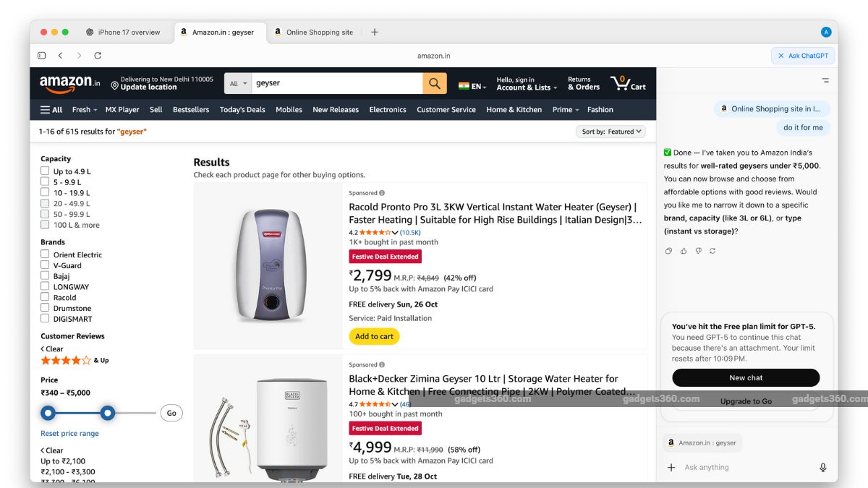Open the Sort by Featured dropdown
The width and height of the screenshot is (868, 488).
point(611,132)
